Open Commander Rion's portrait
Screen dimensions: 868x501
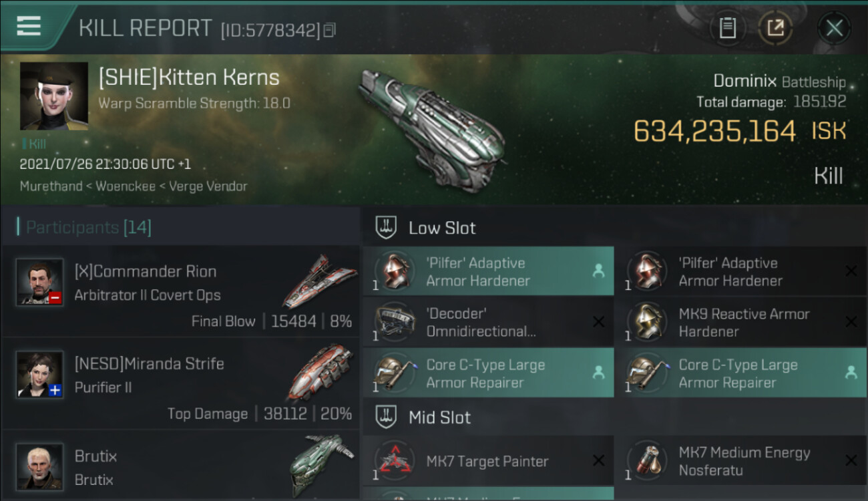coord(40,282)
